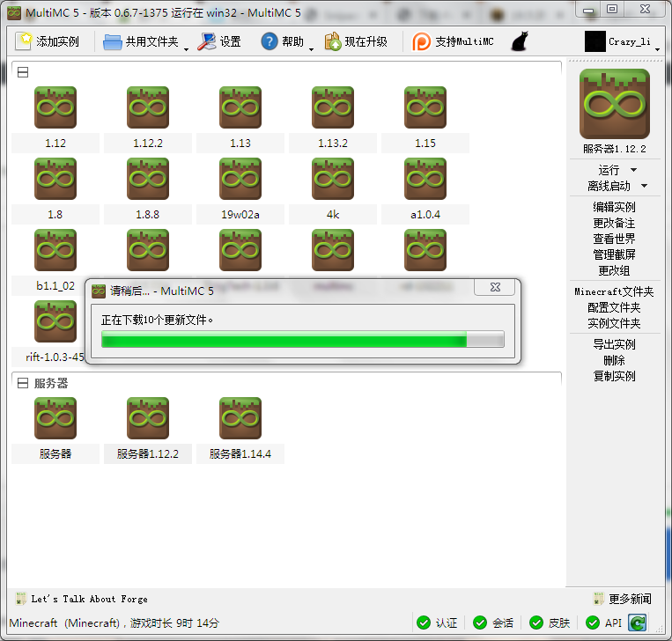Select the b1.1_02 instance icon

tap(55, 250)
